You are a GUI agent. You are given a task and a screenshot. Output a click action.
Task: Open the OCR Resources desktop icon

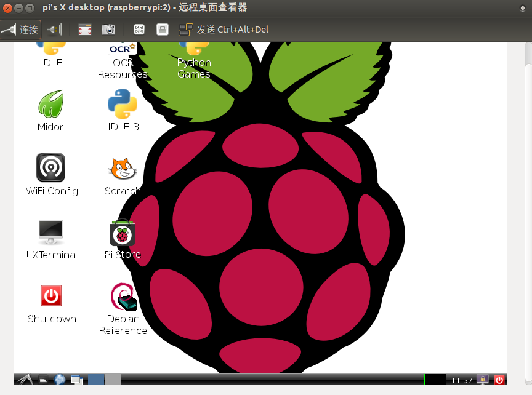coord(123,61)
